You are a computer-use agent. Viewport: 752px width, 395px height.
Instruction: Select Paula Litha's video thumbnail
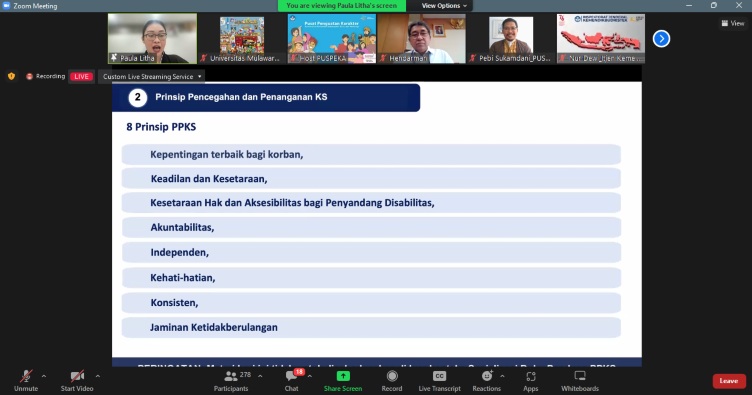tap(152, 38)
